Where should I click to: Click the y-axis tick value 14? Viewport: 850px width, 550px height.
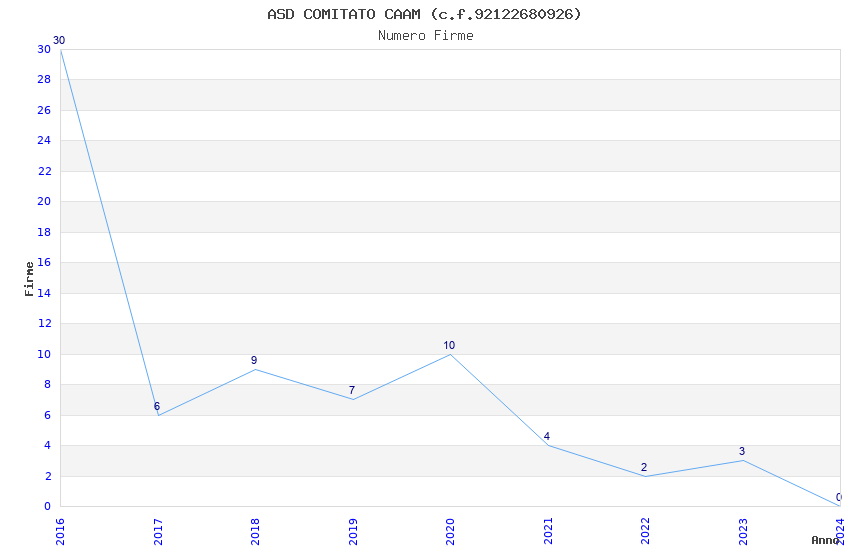click(44, 293)
